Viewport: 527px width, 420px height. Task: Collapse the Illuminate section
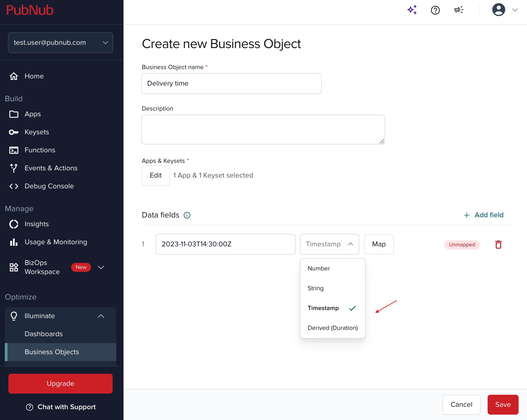101,316
